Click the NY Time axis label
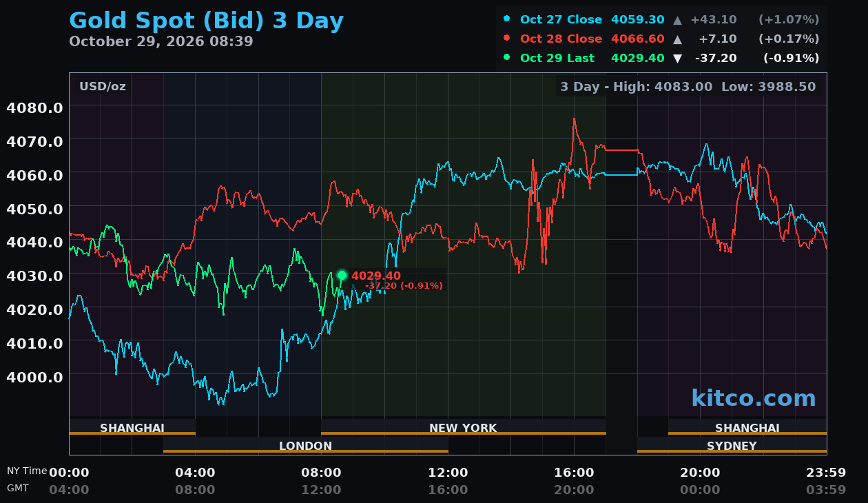This screenshot has width=868, height=503. click(28, 471)
